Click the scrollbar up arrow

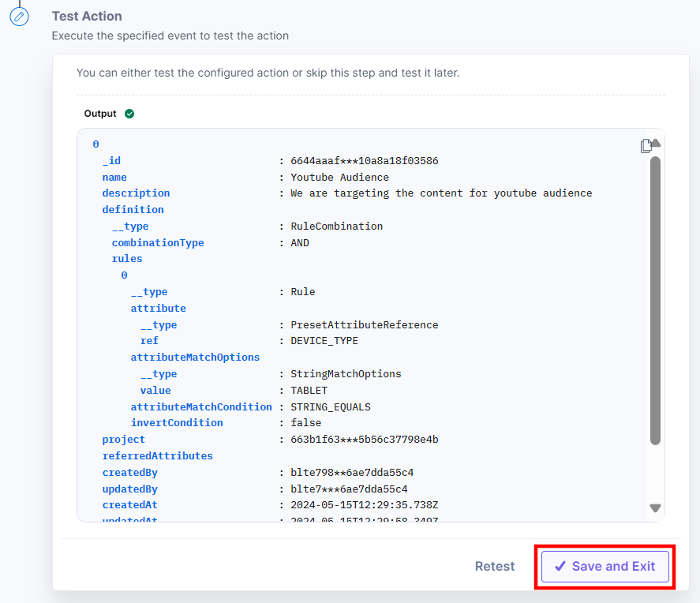coord(656,143)
